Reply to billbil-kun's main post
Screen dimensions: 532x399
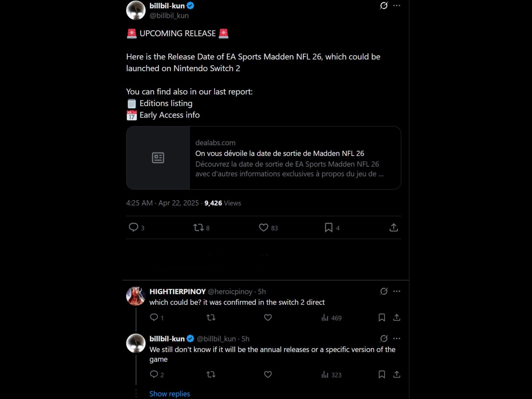coord(134,227)
